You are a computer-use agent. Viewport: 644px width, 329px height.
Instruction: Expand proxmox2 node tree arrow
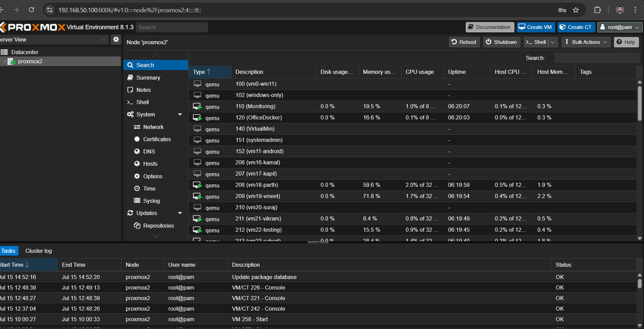4,61
